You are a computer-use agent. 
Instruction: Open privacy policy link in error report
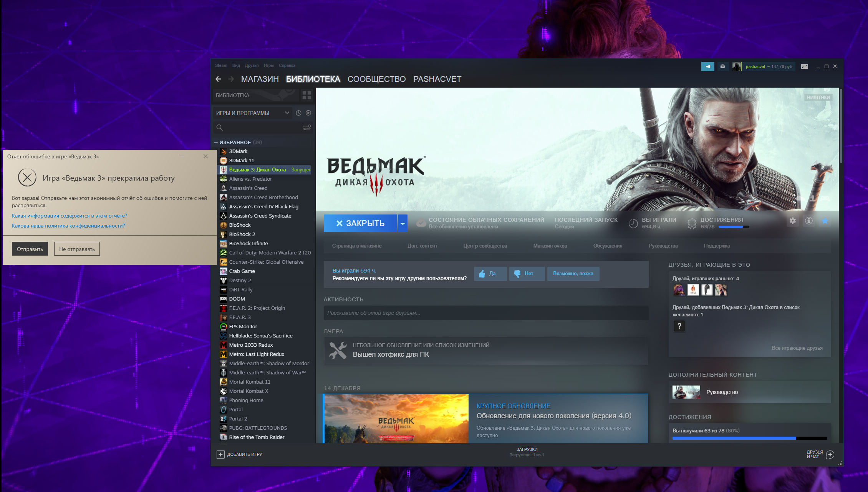[68, 226]
